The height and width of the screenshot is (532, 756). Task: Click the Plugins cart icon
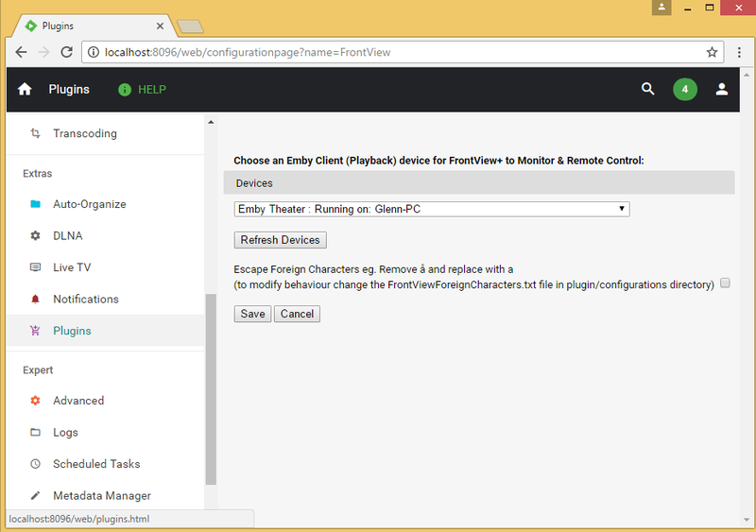point(35,331)
